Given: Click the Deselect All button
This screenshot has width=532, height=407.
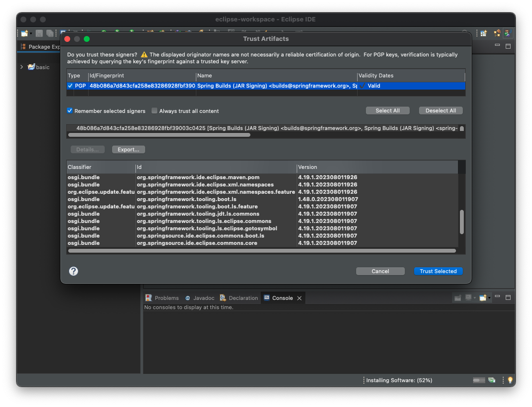Looking at the screenshot, I should click(441, 111).
